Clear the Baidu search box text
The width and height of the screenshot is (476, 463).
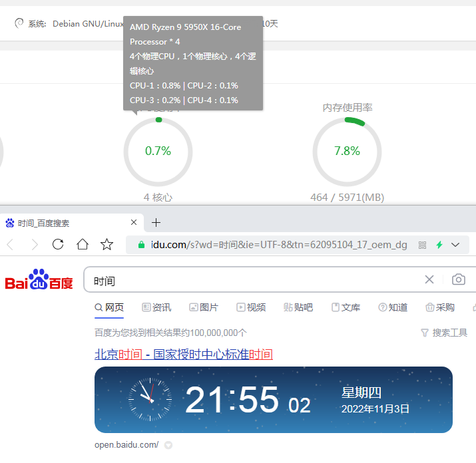(x=429, y=279)
